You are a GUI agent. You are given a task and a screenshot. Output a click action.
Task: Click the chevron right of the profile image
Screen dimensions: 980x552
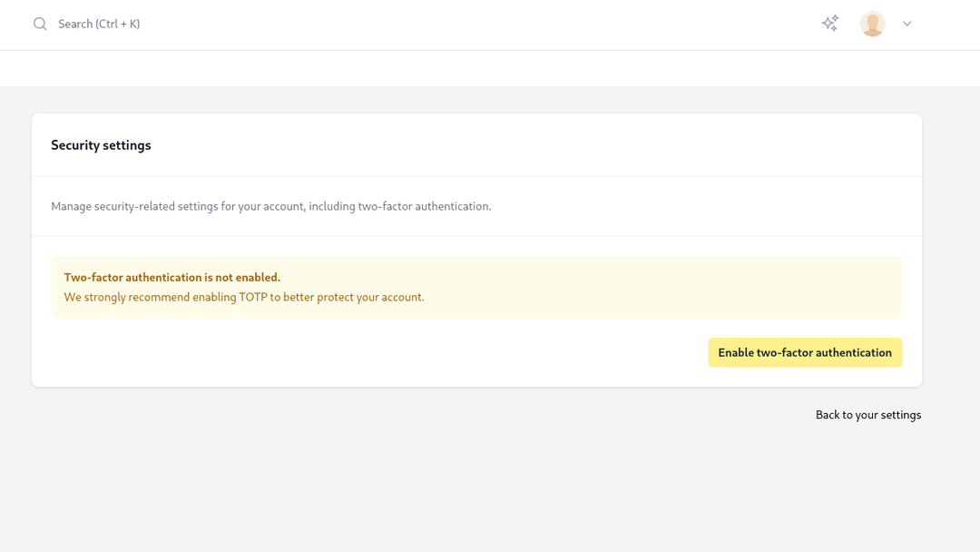point(906,24)
